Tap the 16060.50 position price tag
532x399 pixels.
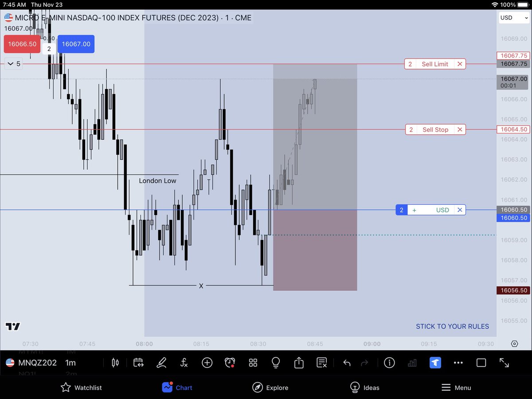[513, 218]
